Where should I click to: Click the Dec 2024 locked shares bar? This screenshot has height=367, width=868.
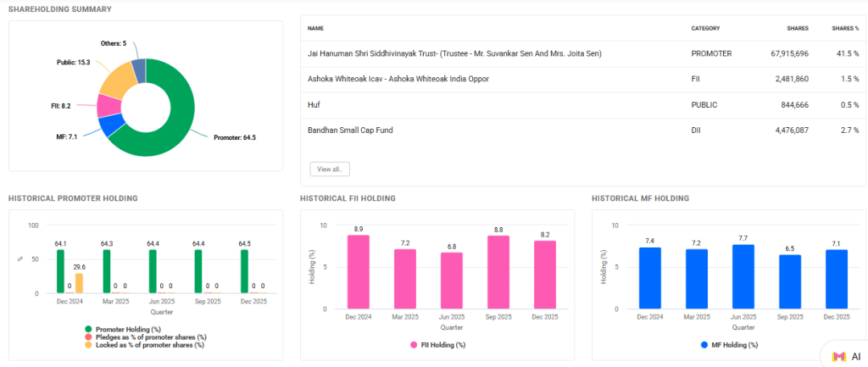click(x=79, y=283)
